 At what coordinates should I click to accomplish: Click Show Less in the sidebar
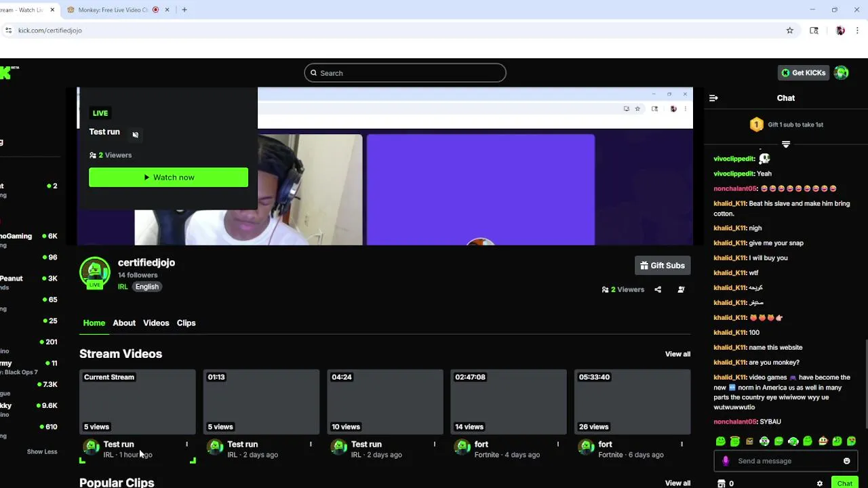(x=42, y=451)
